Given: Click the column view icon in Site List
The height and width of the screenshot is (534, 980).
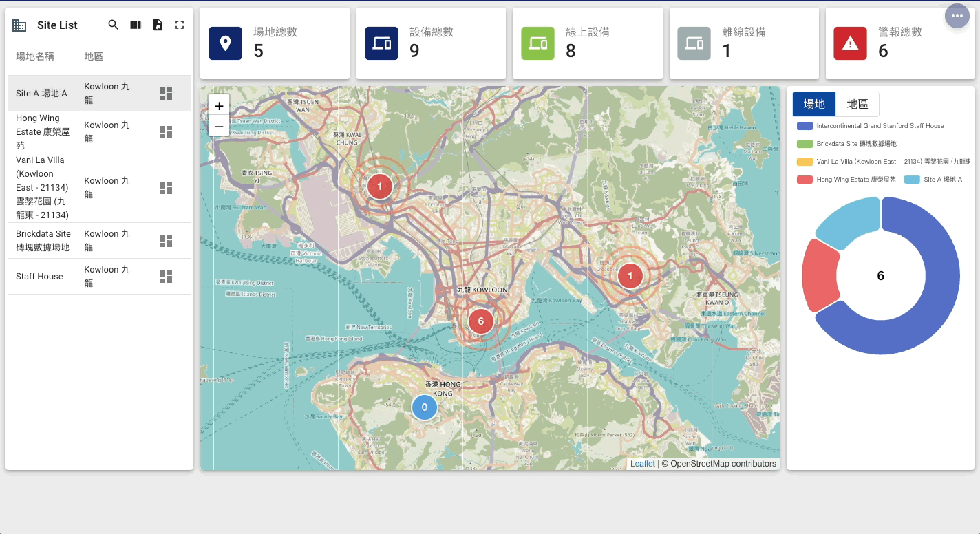Looking at the screenshot, I should (135, 24).
